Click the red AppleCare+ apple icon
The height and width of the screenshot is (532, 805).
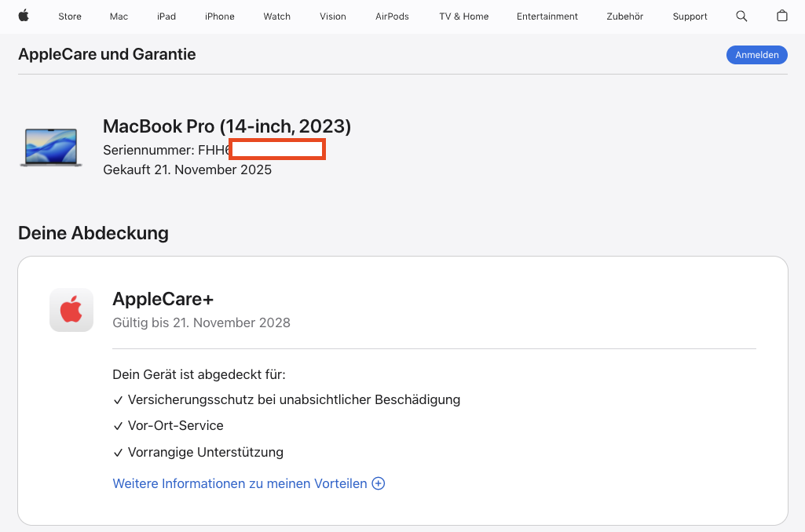(x=71, y=310)
